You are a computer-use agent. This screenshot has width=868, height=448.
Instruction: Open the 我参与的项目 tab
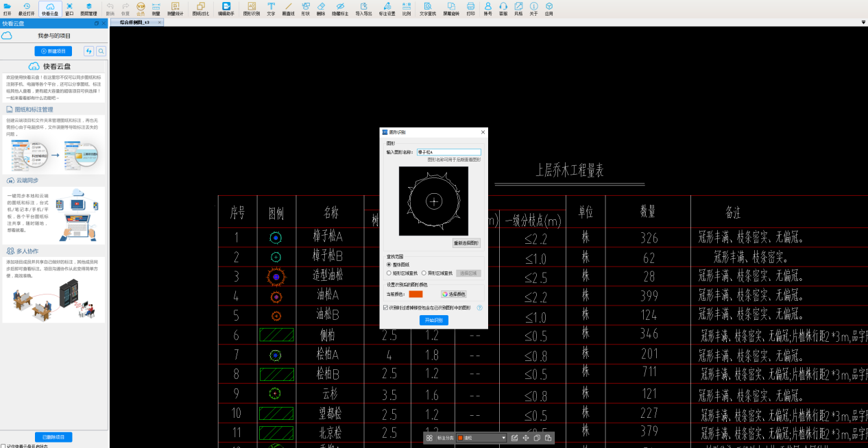pyautogui.click(x=54, y=36)
